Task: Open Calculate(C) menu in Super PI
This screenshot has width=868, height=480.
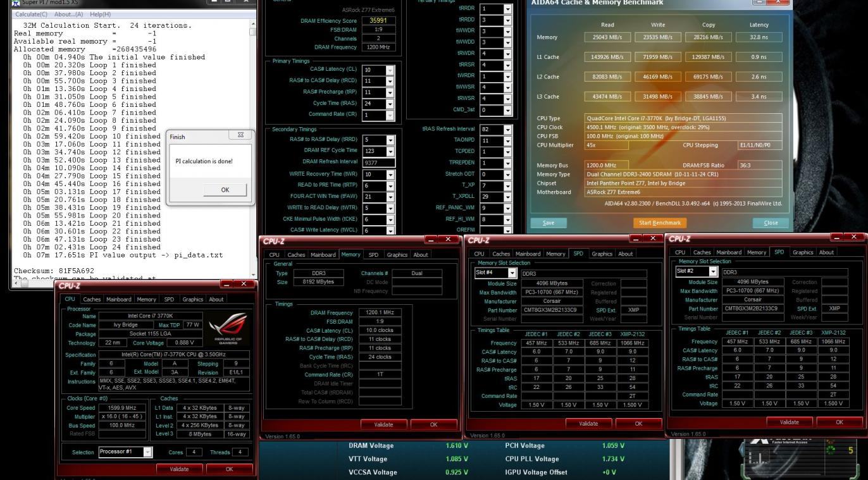Action: (32, 14)
